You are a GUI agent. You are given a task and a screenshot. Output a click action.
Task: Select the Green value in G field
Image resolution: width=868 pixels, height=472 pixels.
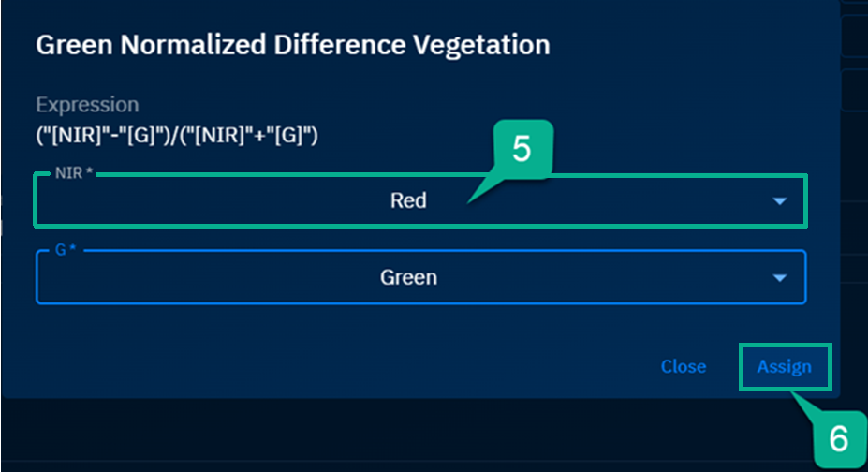(408, 277)
